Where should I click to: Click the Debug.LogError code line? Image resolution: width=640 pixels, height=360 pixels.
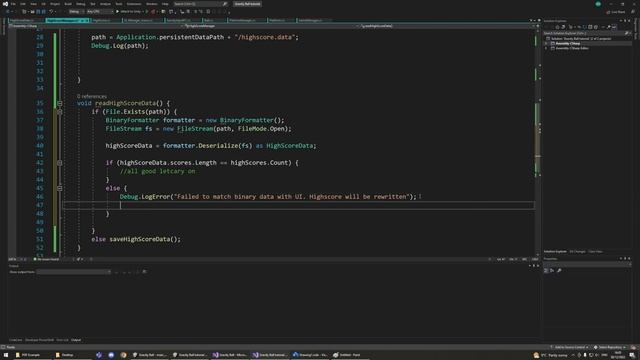tap(268, 197)
